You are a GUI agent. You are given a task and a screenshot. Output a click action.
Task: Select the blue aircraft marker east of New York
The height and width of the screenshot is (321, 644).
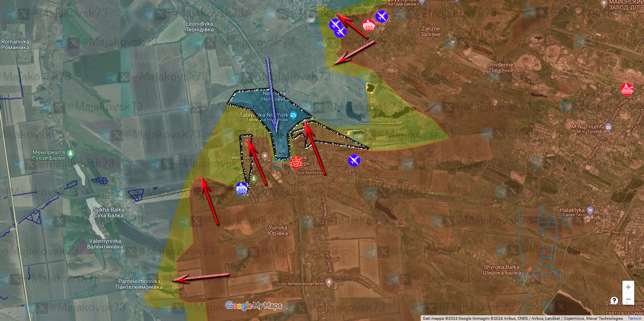tap(354, 160)
